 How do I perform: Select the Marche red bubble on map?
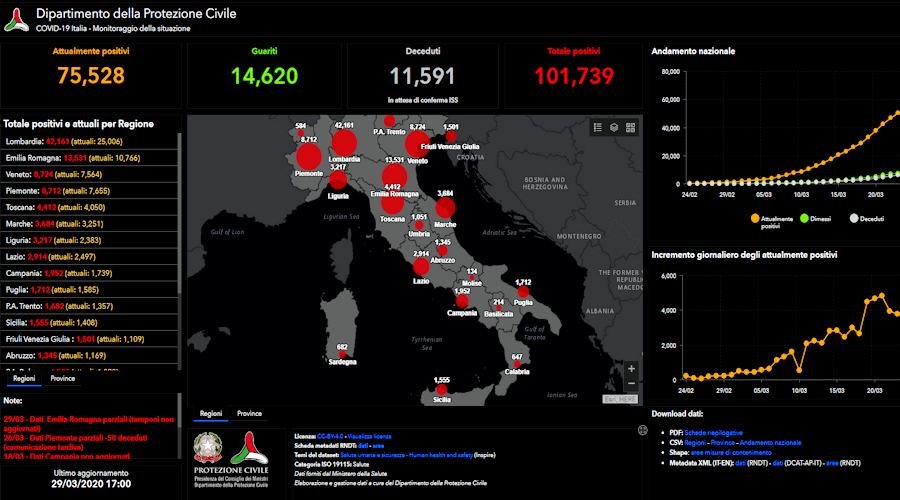(x=445, y=208)
